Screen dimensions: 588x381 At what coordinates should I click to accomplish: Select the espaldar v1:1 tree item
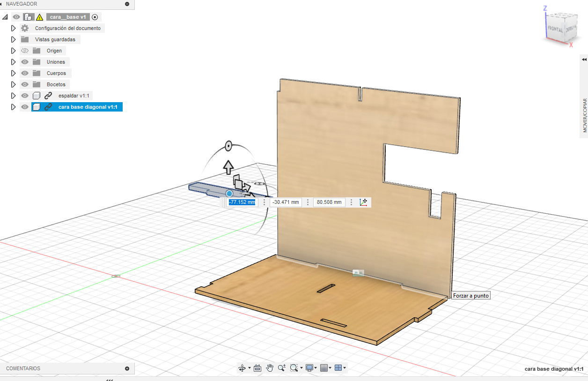point(74,96)
